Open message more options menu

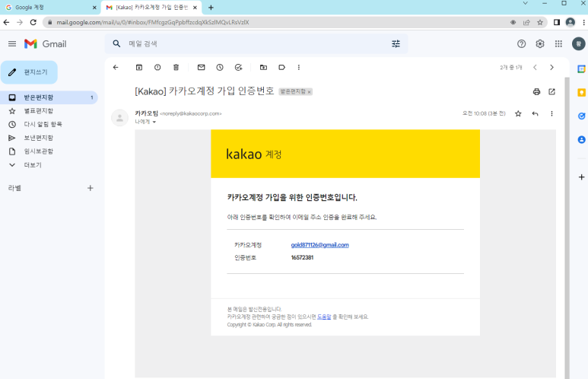pyautogui.click(x=551, y=113)
